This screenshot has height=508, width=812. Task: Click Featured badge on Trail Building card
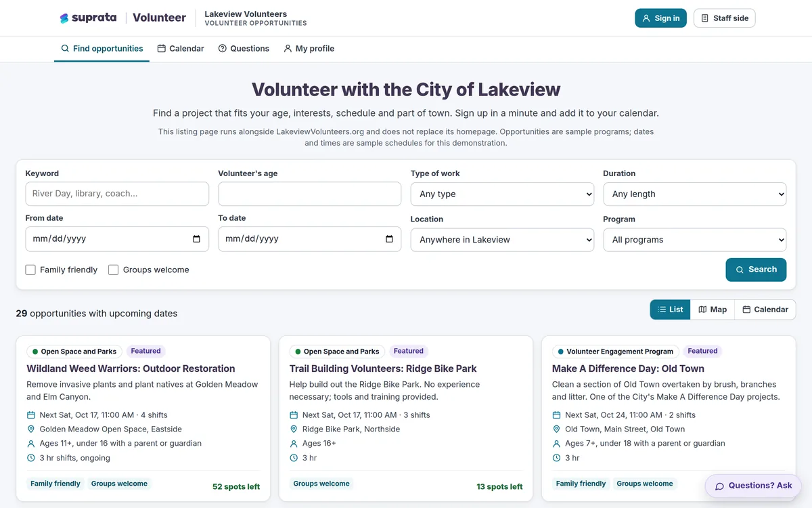409,351
